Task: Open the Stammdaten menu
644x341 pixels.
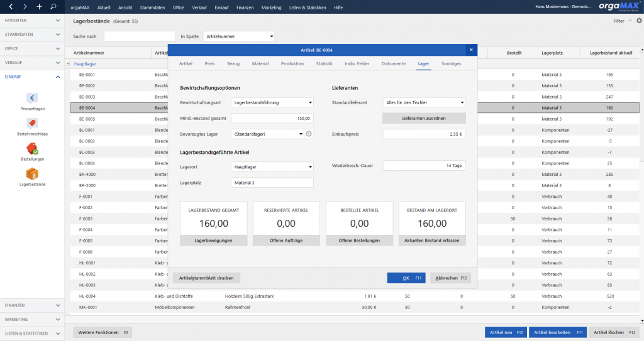Action: [x=152, y=8]
